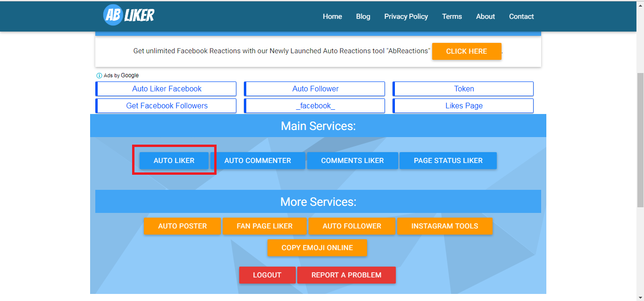
Task: Open the Home menu item
Action: pyautogui.click(x=332, y=16)
